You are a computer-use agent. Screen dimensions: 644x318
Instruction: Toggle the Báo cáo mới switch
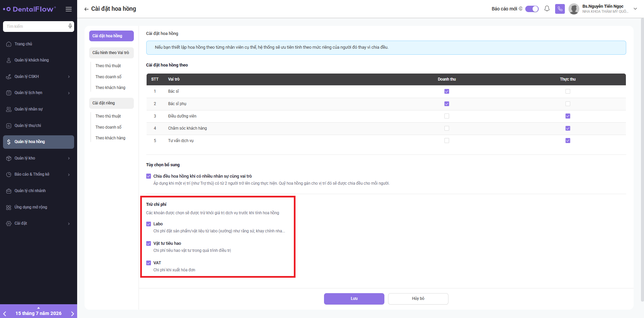click(x=532, y=9)
